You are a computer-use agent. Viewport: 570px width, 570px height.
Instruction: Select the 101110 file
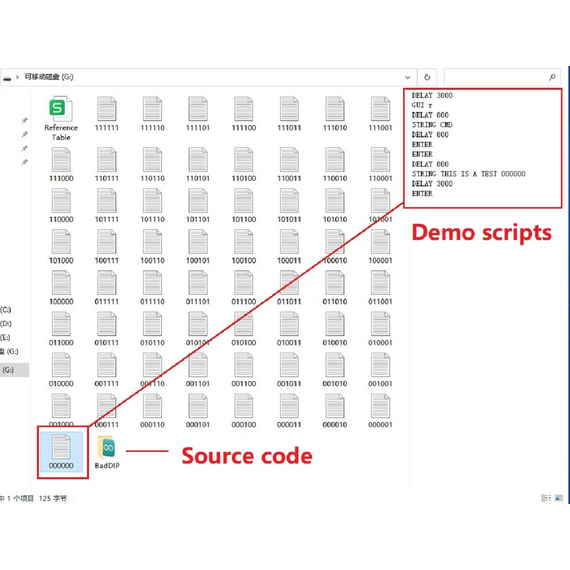click(152, 205)
